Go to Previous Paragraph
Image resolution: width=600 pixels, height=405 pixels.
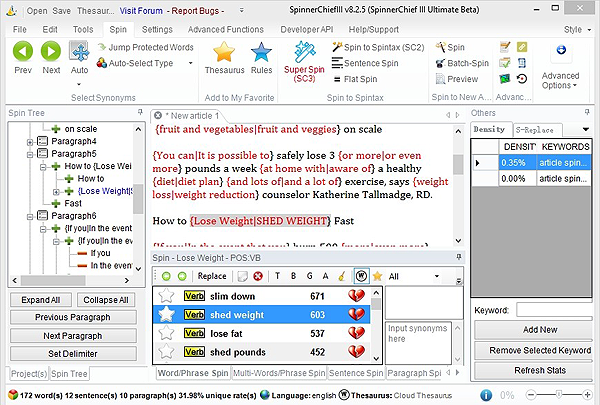coord(73,317)
